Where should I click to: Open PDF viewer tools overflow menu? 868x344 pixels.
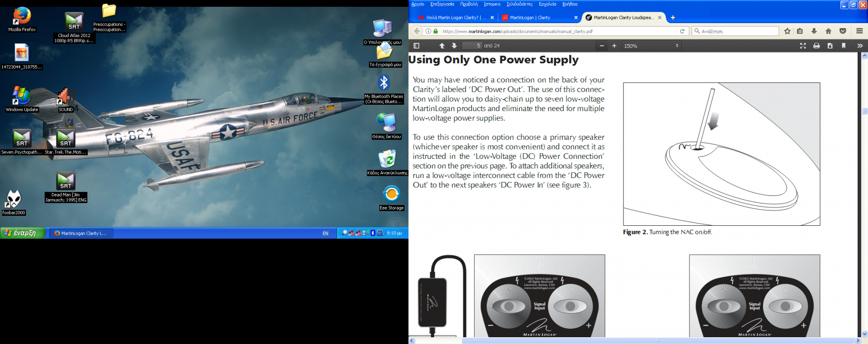[860, 46]
